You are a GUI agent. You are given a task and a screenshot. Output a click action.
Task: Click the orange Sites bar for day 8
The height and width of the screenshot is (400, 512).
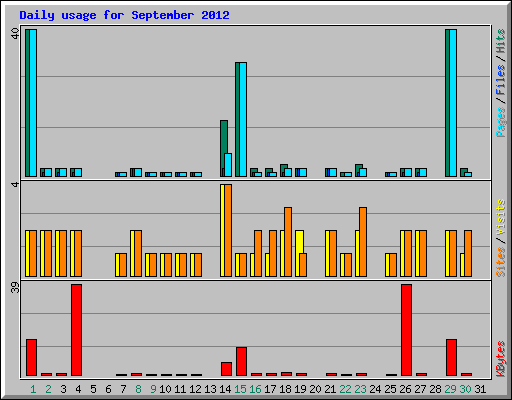point(138,253)
